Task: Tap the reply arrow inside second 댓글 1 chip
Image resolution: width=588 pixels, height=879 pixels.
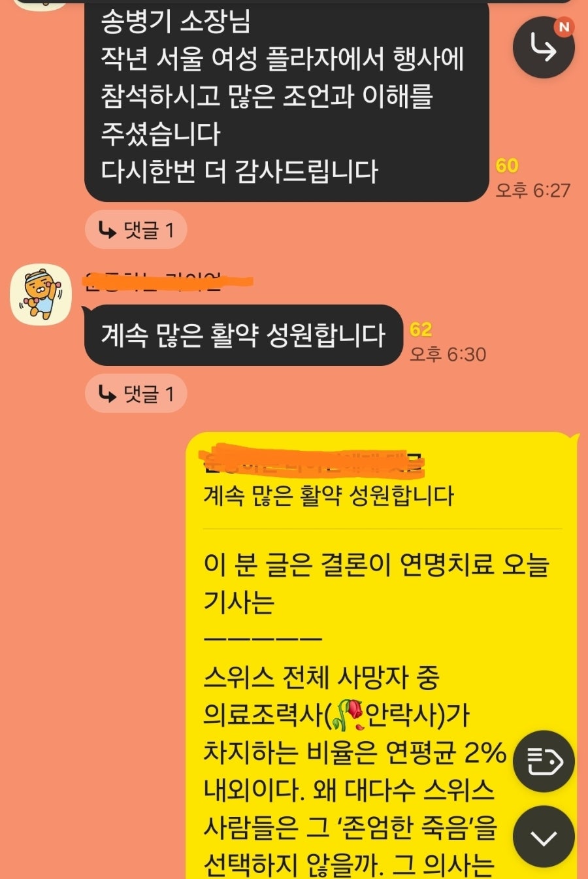Action: (106, 393)
